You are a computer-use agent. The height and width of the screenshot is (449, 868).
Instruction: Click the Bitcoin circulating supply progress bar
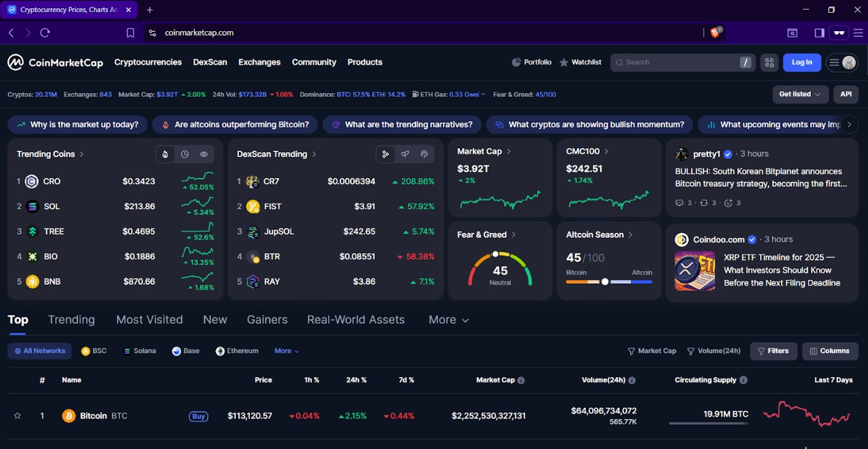[x=709, y=424]
